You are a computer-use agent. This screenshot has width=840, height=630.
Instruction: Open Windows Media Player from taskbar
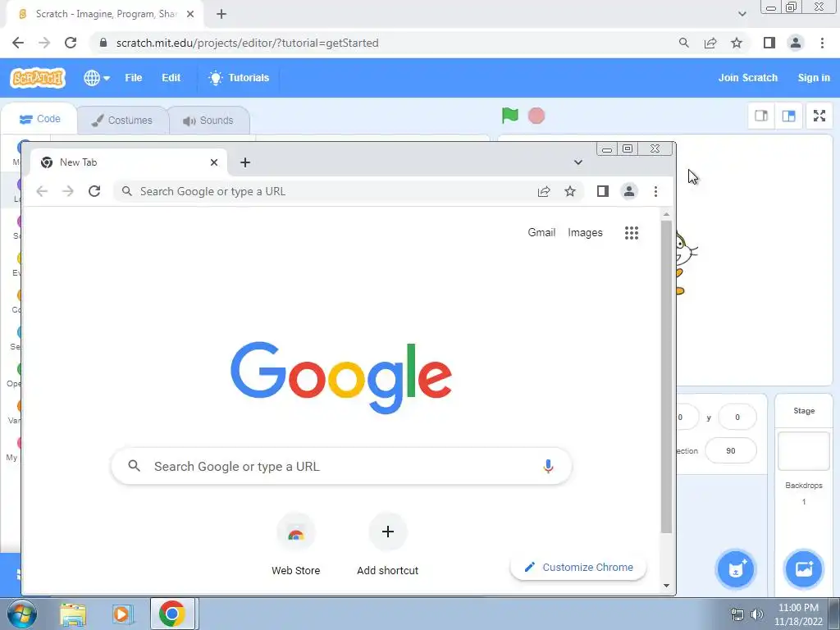point(121,614)
